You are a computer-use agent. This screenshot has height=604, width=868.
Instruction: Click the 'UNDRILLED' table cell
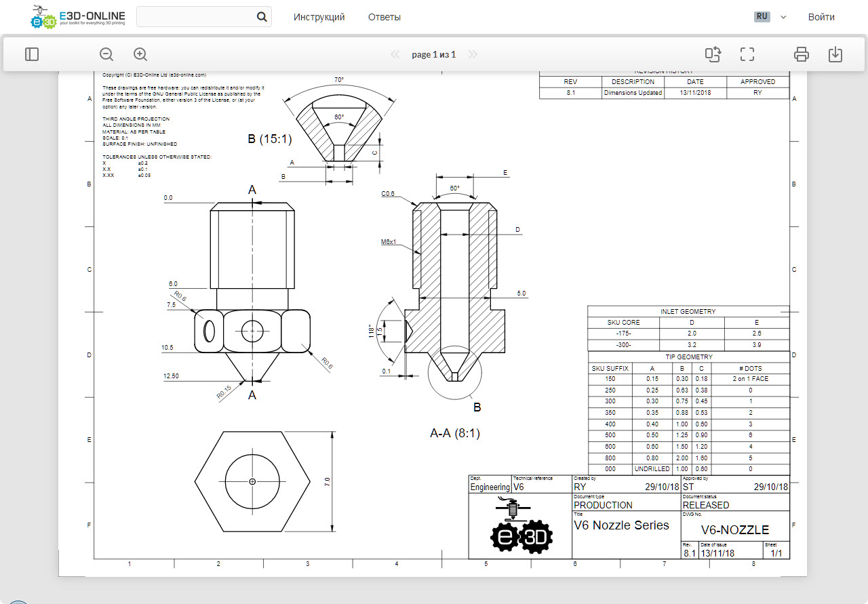(x=652, y=469)
